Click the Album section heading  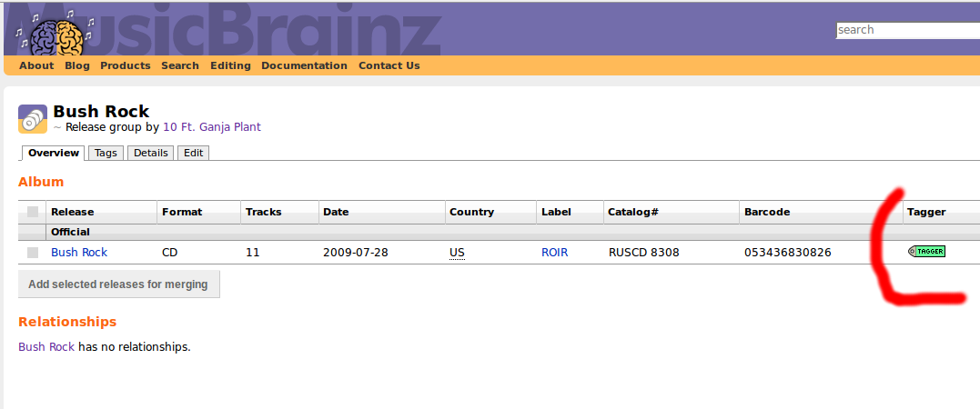click(x=41, y=182)
